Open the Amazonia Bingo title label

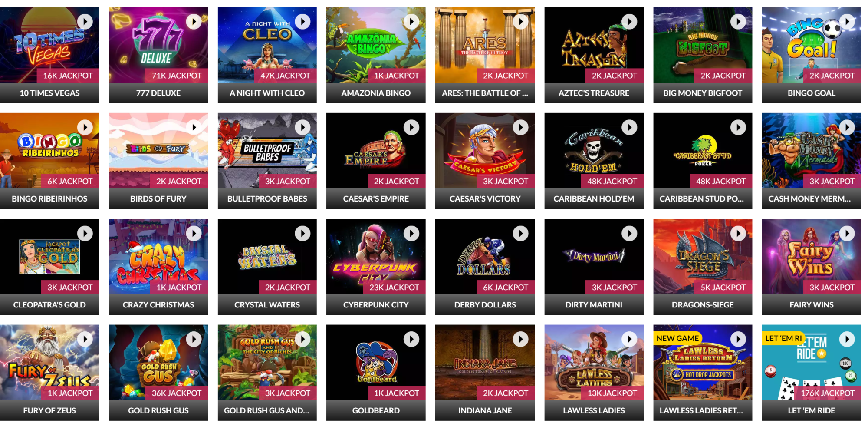(376, 93)
